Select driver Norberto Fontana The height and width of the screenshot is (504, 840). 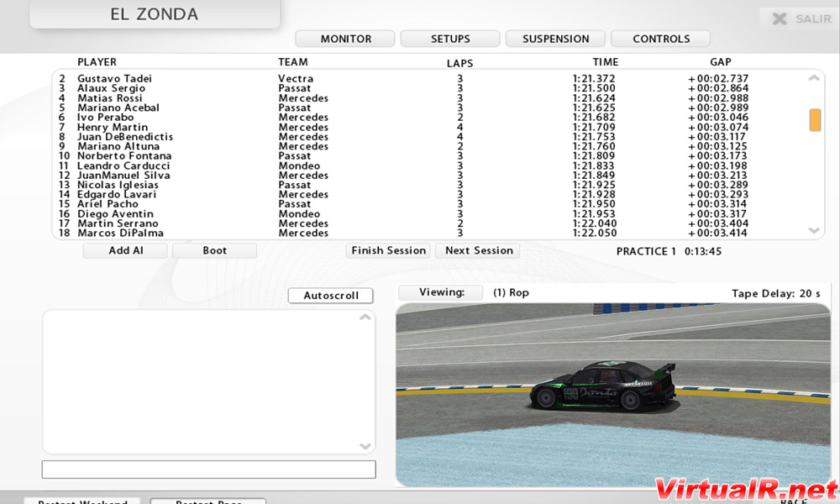(x=124, y=156)
